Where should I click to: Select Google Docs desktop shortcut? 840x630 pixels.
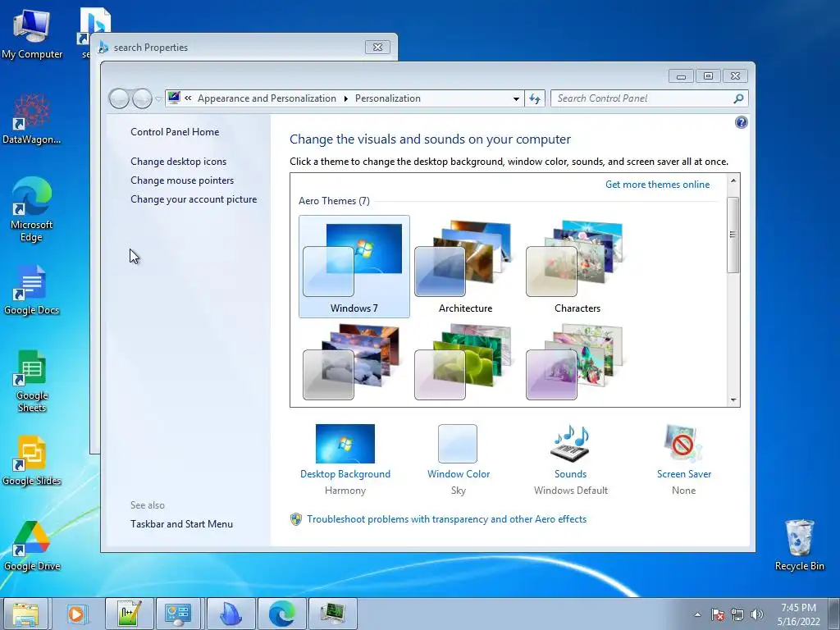point(32,290)
